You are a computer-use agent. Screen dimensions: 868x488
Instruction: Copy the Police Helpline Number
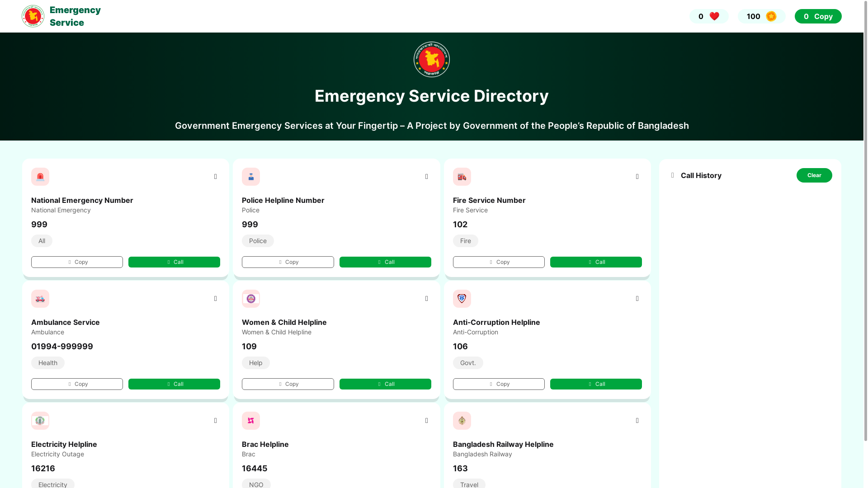coord(288,262)
